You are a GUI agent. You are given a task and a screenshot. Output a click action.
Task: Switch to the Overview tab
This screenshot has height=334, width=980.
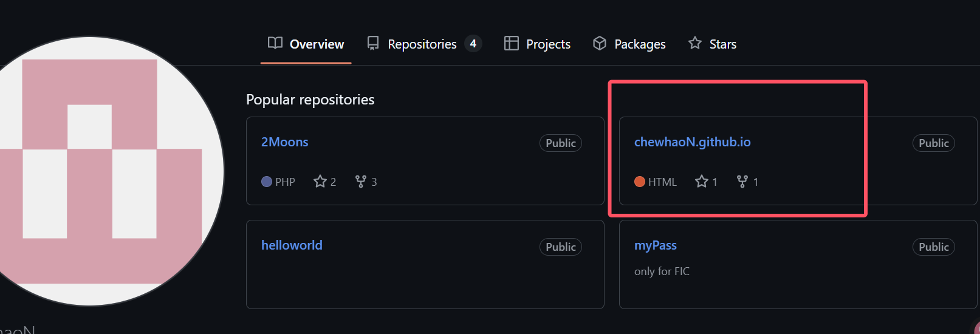[x=306, y=44]
